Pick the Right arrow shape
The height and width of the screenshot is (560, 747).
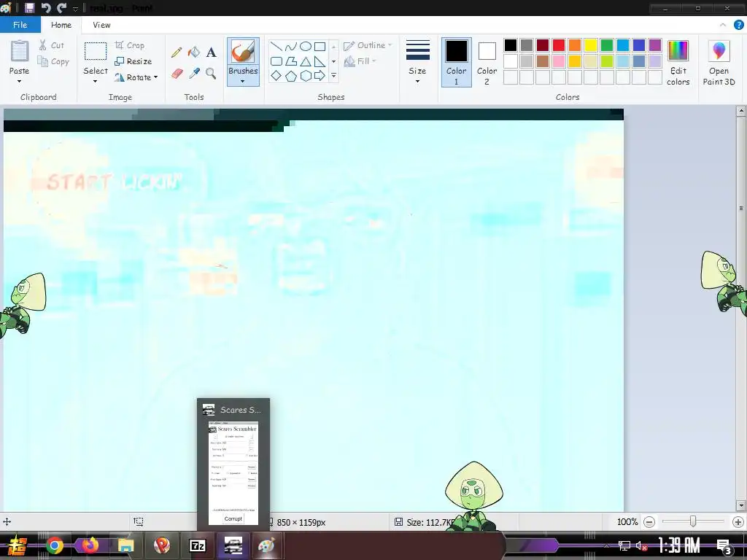point(320,75)
